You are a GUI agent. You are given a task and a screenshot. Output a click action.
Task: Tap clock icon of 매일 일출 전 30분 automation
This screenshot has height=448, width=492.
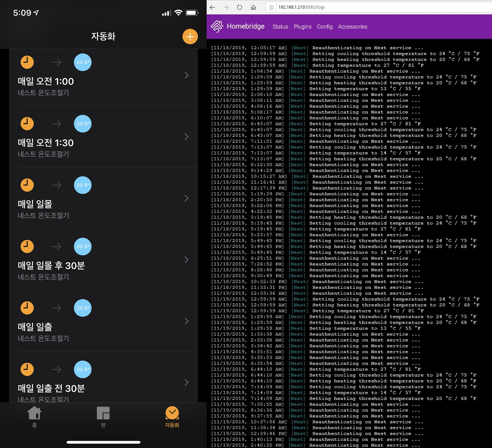point(27,369)
